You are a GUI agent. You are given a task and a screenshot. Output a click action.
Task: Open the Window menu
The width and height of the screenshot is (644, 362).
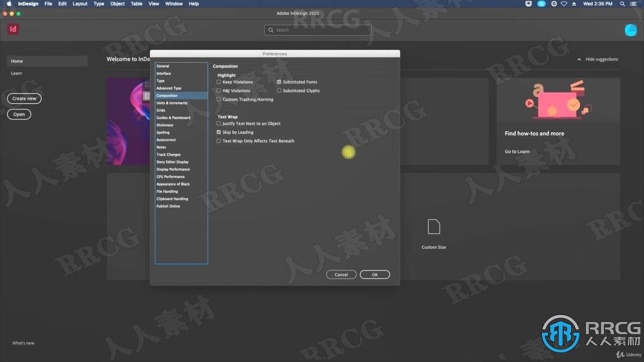click(174, 4)
